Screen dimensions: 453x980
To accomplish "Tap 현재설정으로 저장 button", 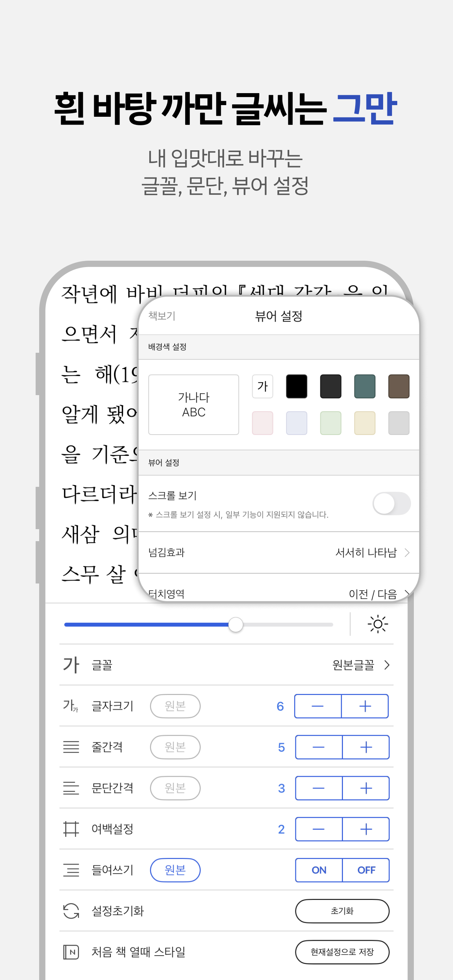I will click(x=342, y=952).
